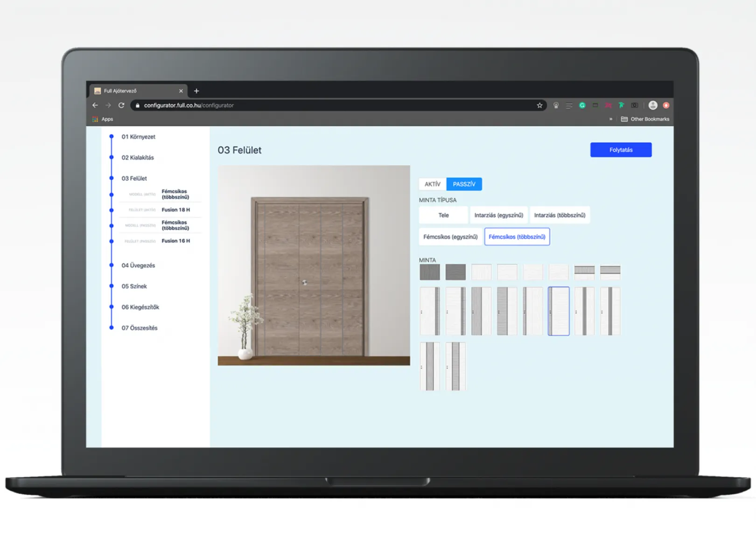Image resolution: width=756 pixels, height=536 pixels.
Task: Open the Chrome profile avatar
Action: [653, 105]
